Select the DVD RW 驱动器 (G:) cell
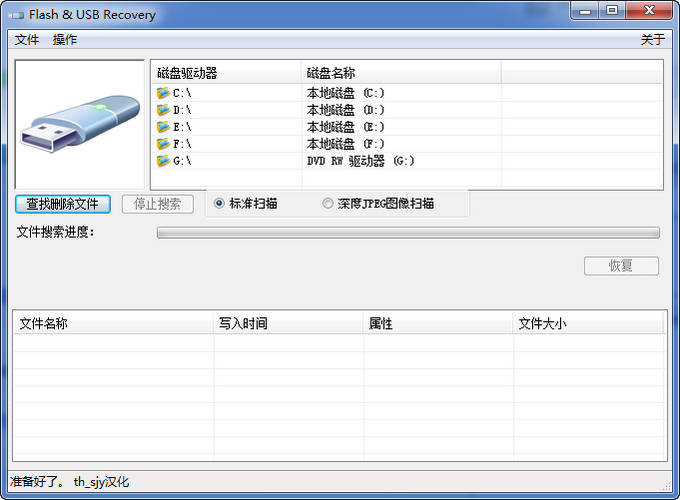The width and height of the screenshot is (680, 500). pyautogui.click(x=360, y=161)
